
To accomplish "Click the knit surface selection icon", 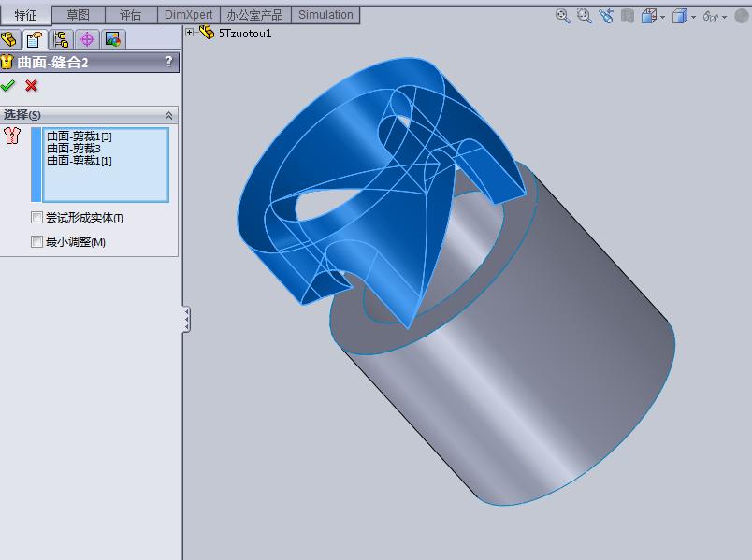I will coord(12,136).
